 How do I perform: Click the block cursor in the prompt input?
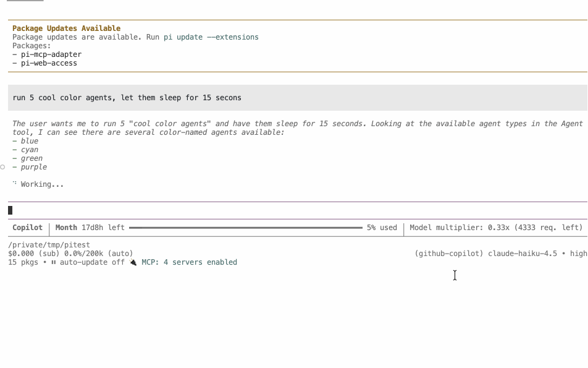[10, 210]
